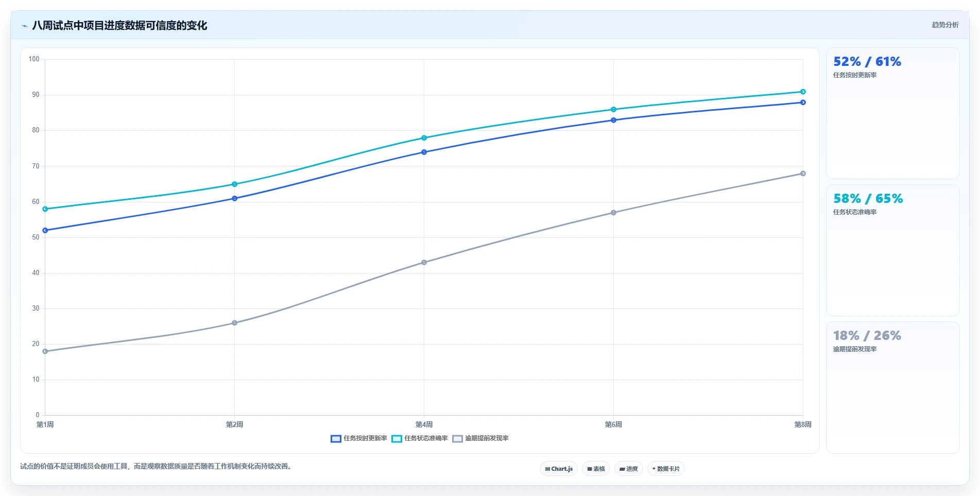Click the 第2周 x-axis label
The width and height of the screenshot is (980, 496).
coord(235,424)
